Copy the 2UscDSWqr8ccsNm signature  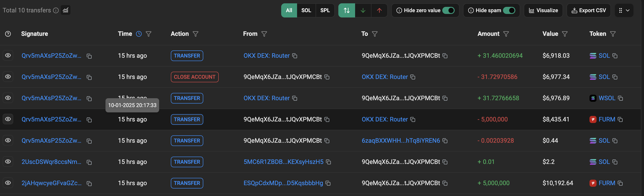point(89,162)
